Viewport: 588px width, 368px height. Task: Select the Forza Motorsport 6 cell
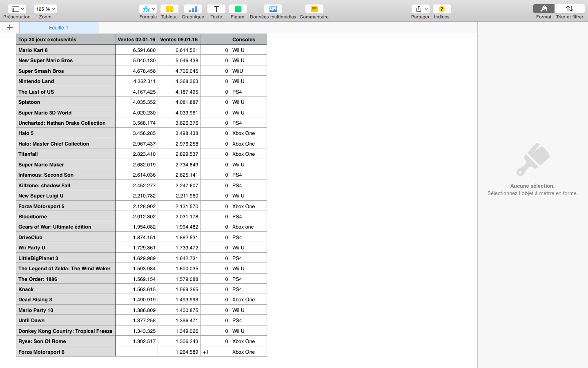[x=66, y=352]
